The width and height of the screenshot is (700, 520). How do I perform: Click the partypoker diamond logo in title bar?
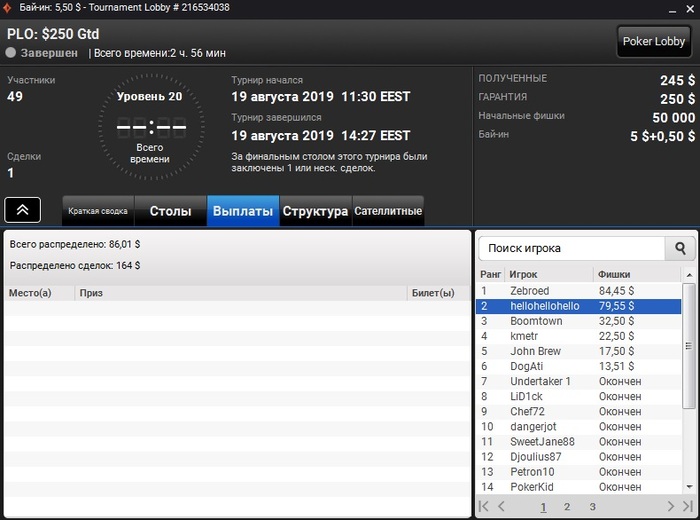(x=7, y=8)
